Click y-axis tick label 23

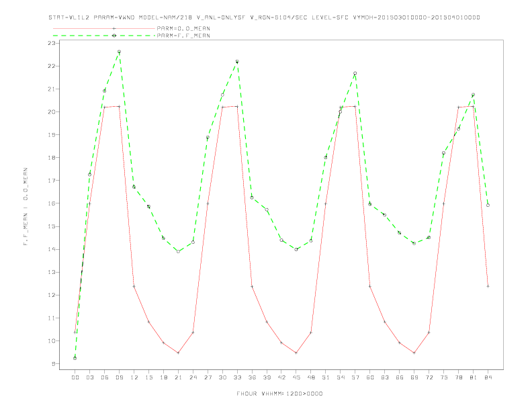51,43
